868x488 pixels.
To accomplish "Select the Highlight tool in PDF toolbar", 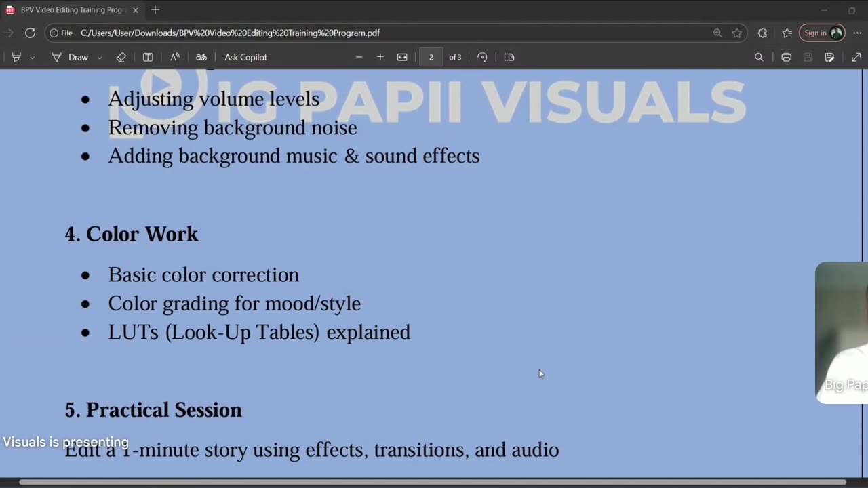I will [16, 58].
